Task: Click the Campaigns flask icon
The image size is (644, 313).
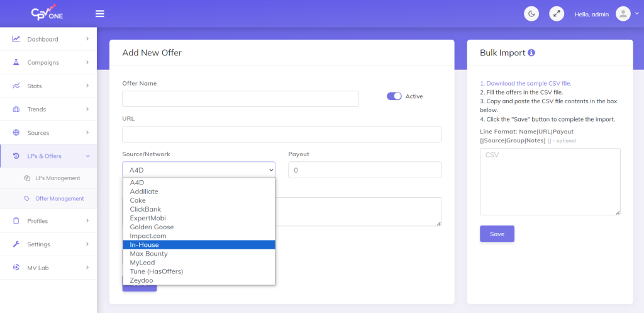Action: [16, 62]
